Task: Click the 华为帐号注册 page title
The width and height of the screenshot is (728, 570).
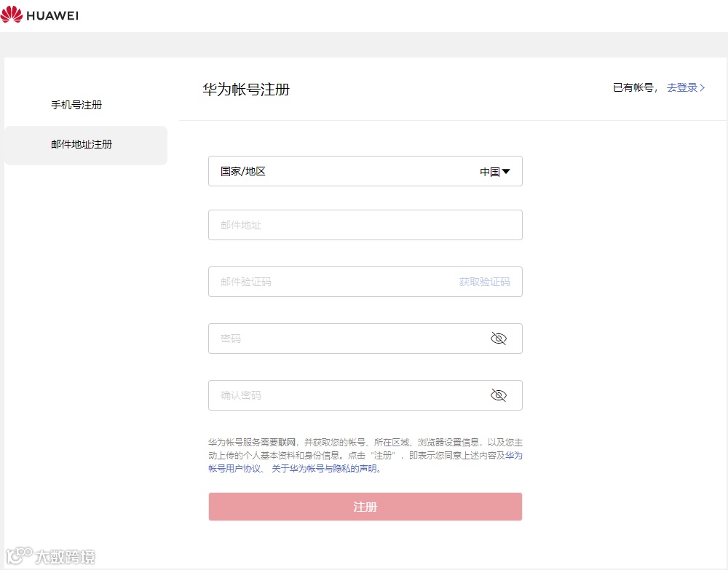Action: (x=246, y=89)
